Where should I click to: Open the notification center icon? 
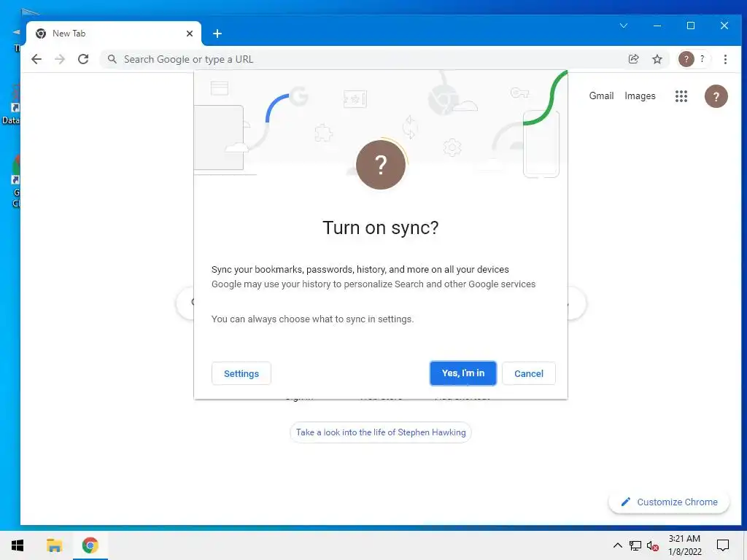pyautogui.click(x=723, y=545)
